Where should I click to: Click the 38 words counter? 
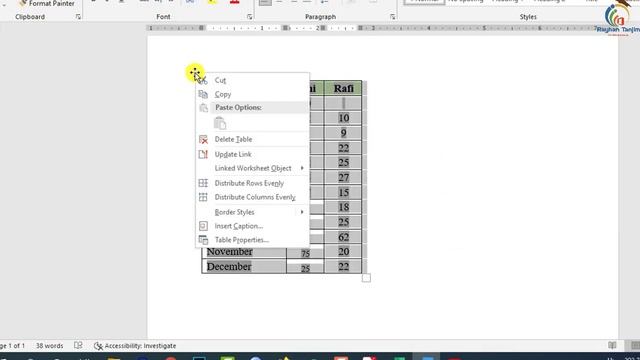pyautogui.click(x=49, y=346)
